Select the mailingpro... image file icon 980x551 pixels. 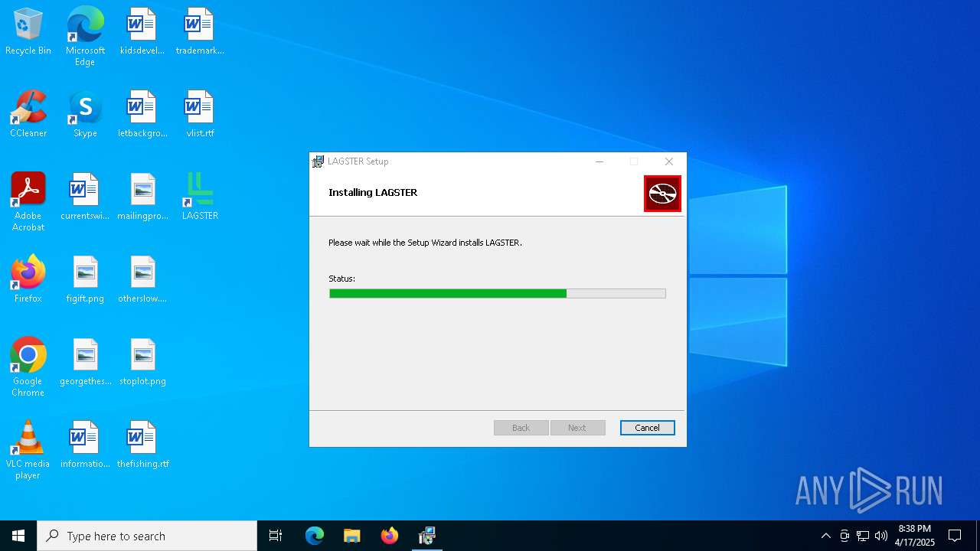[142, 197]
